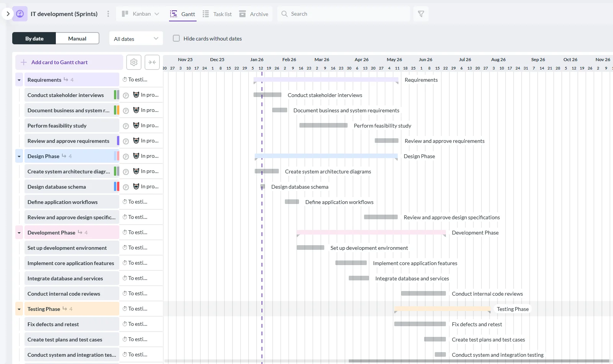Expand the left sidebar arrow

(8, 14)
